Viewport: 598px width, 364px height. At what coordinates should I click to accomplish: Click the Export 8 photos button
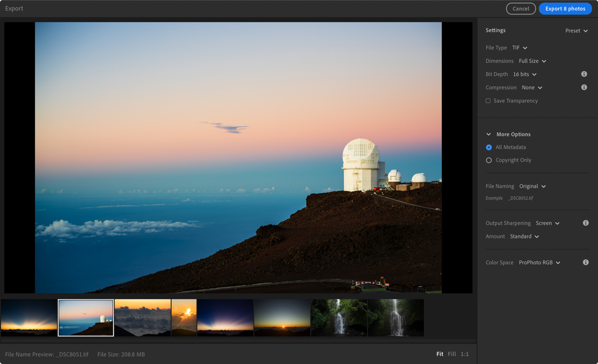coord(565,8)
